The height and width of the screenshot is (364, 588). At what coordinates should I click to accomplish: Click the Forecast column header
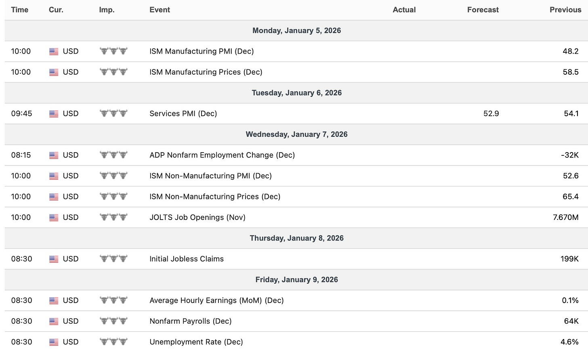pyautogui.click(x=483, y=10)
